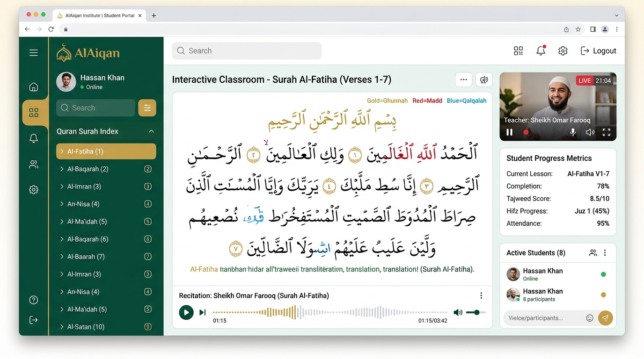
Task: Click the Red=Madd legend label
Action: pos(427,101)
